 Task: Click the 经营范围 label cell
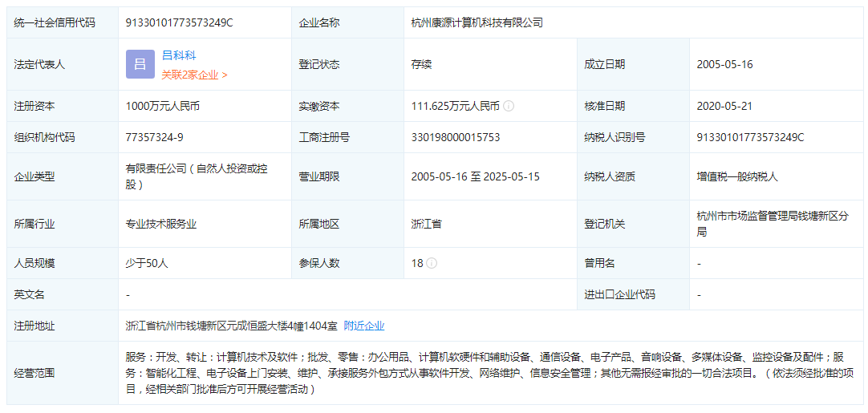click(63, 373)
